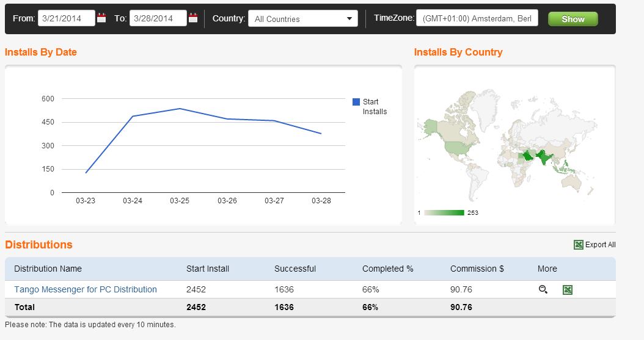
Task: Click the Total row label
Action: pos(24,307)
